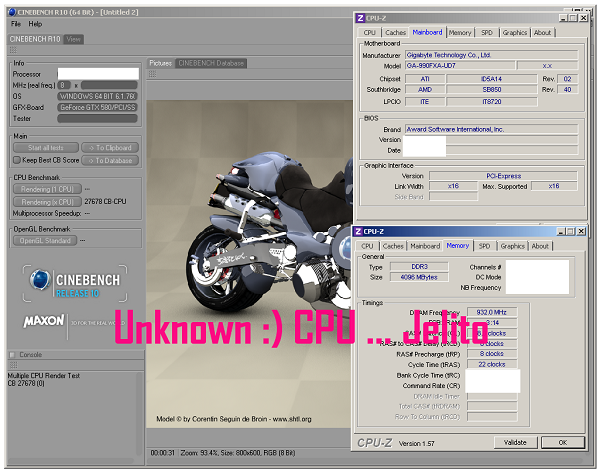
Task: Open SPD tab in lower CPU-Z window
Action: click(484, 246)
